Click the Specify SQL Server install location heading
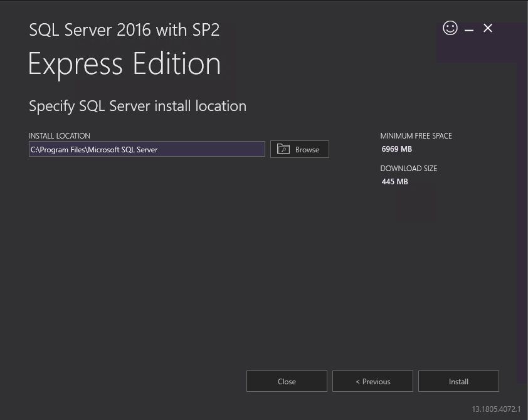Viewport: 528px width, 420px height. (137, 107)
